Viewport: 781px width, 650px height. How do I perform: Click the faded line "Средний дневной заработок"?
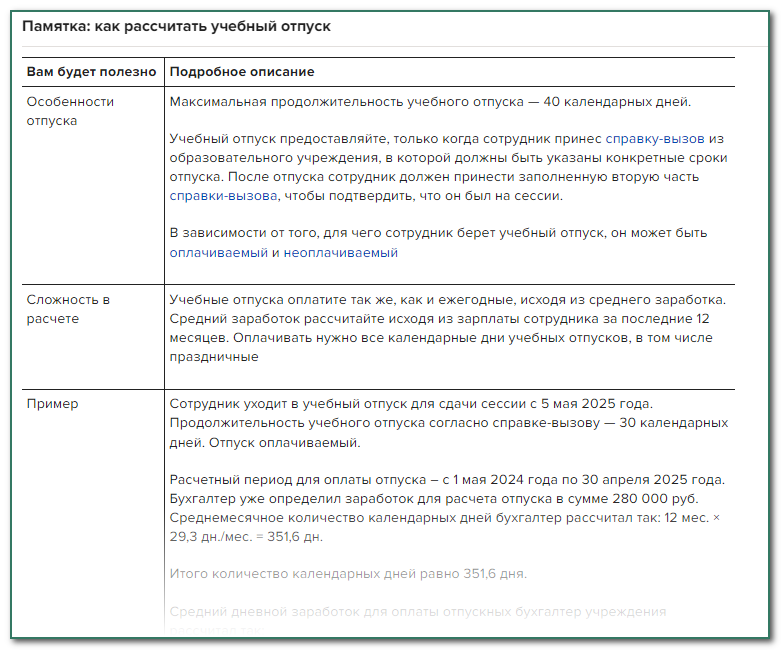click(x=418, y=611)
